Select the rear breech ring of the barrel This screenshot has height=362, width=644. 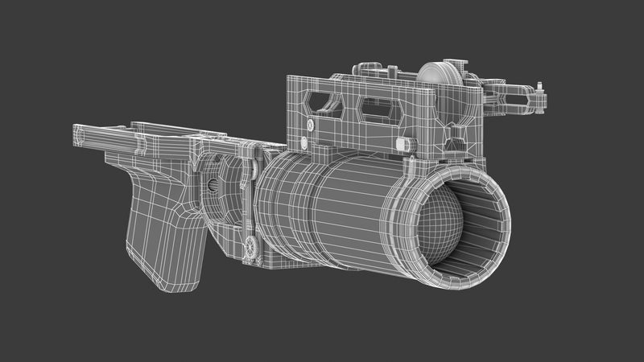click(268, 205)
